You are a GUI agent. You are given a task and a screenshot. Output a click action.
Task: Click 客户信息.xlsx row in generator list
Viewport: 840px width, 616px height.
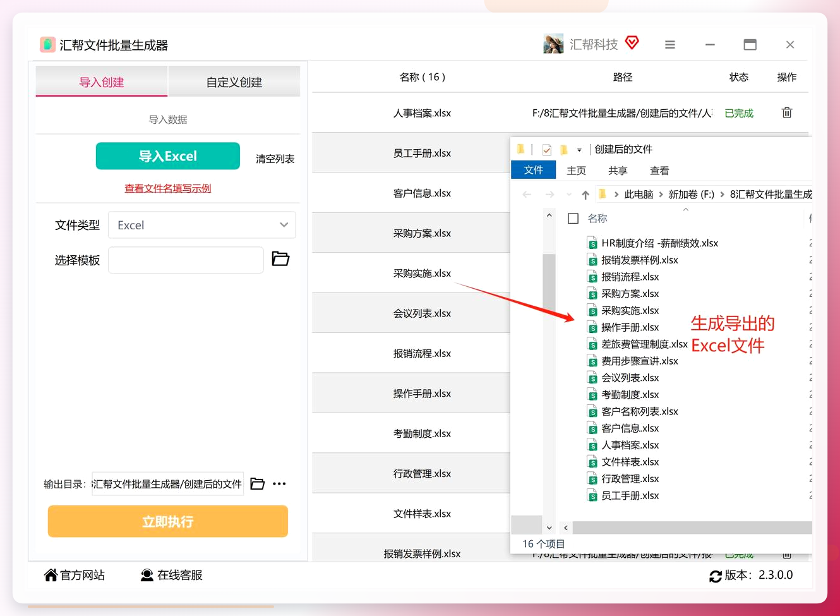411,193
